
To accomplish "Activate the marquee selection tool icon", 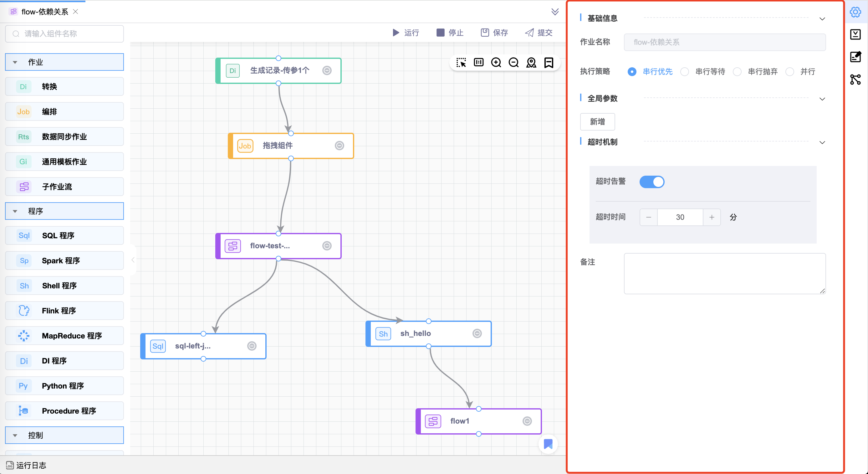I will (x=461, y=63).
